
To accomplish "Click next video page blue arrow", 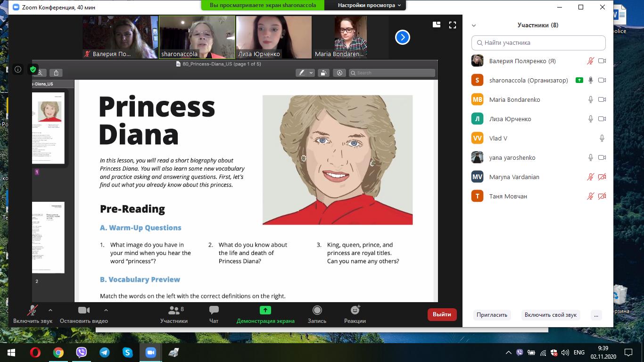I will pos(402,37).
